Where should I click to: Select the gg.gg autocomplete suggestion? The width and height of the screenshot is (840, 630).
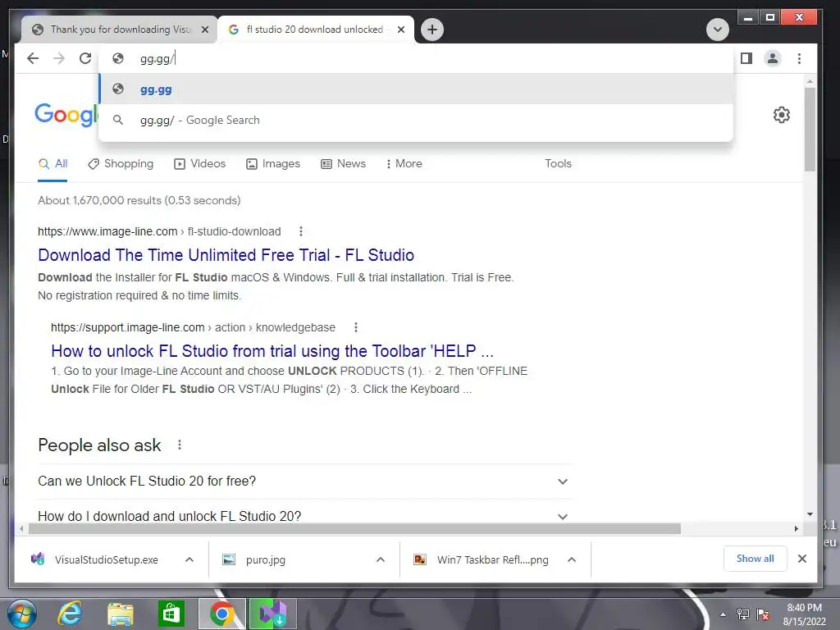click(416, 89)
